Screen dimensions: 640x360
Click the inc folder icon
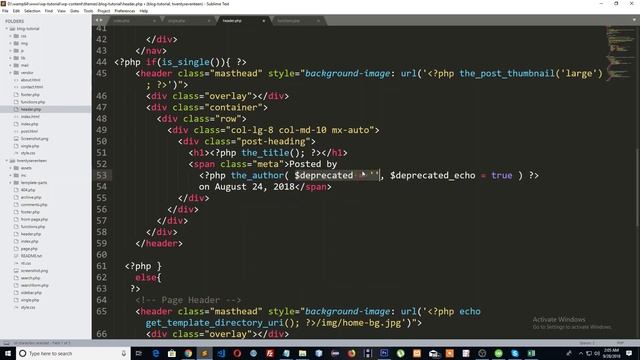[x=16, y=175]
